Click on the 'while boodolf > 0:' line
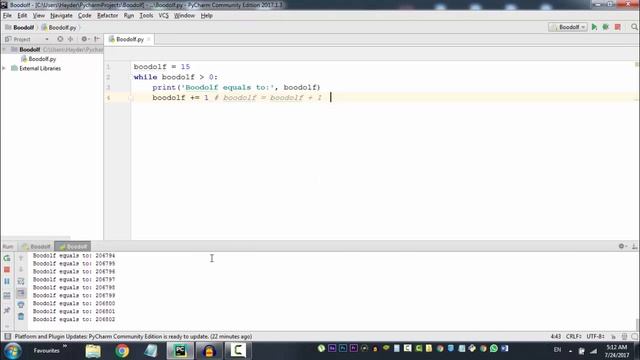Screen dimensions: 640x360 [176, 77]
